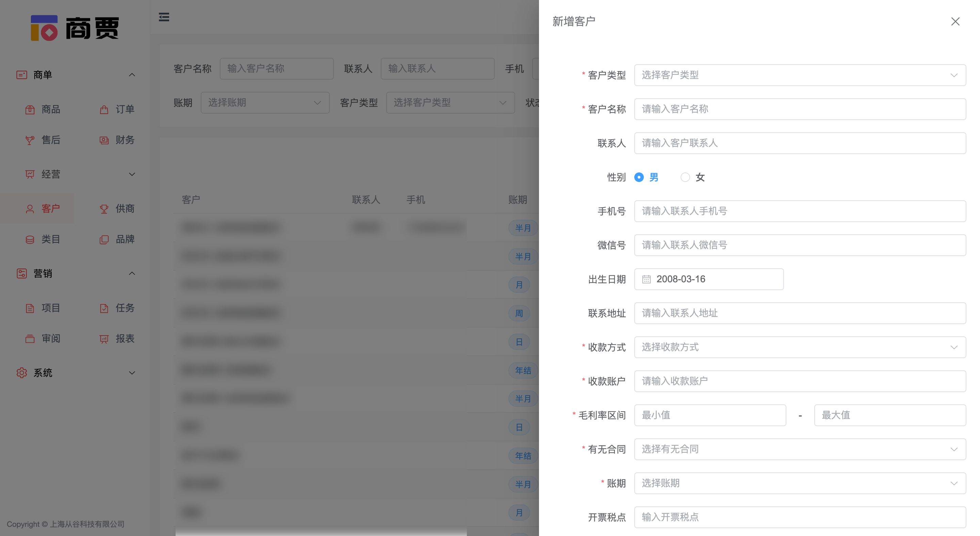980x536 pixels.
Task: Select the 任务 icon
Action: click(104, 308)
